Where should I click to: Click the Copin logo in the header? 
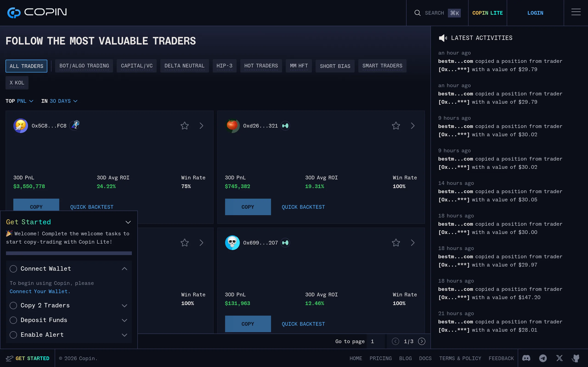click(37, 12)
